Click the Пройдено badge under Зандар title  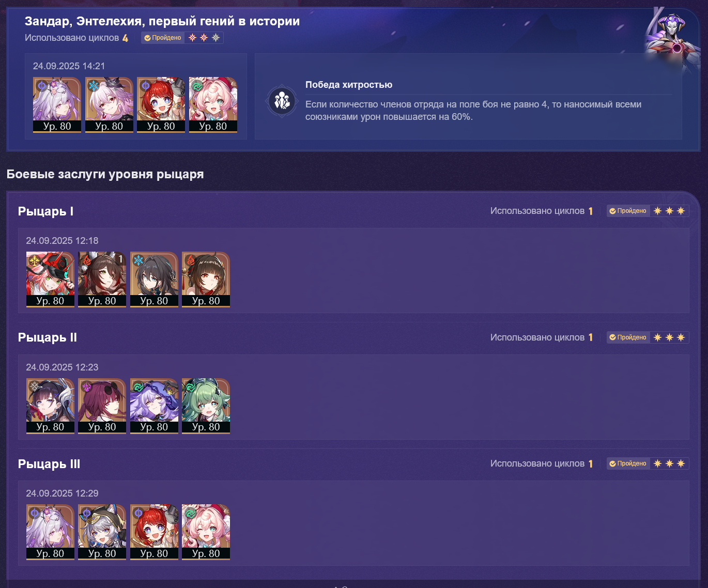click(163, 38)
